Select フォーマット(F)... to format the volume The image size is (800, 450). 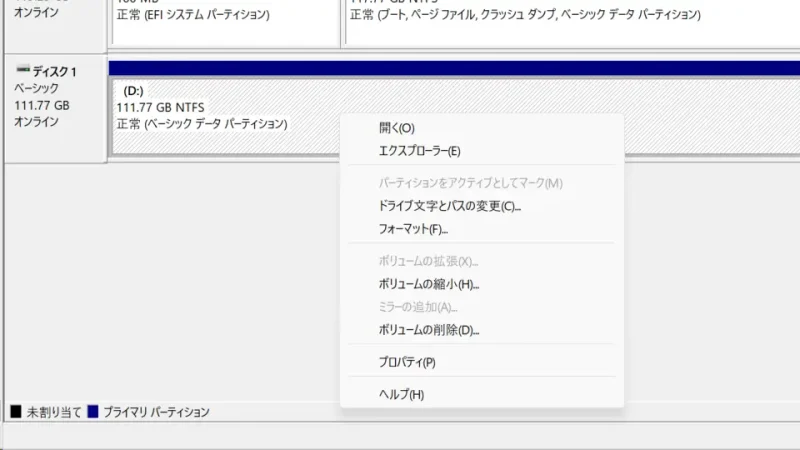tap(413, 229)
